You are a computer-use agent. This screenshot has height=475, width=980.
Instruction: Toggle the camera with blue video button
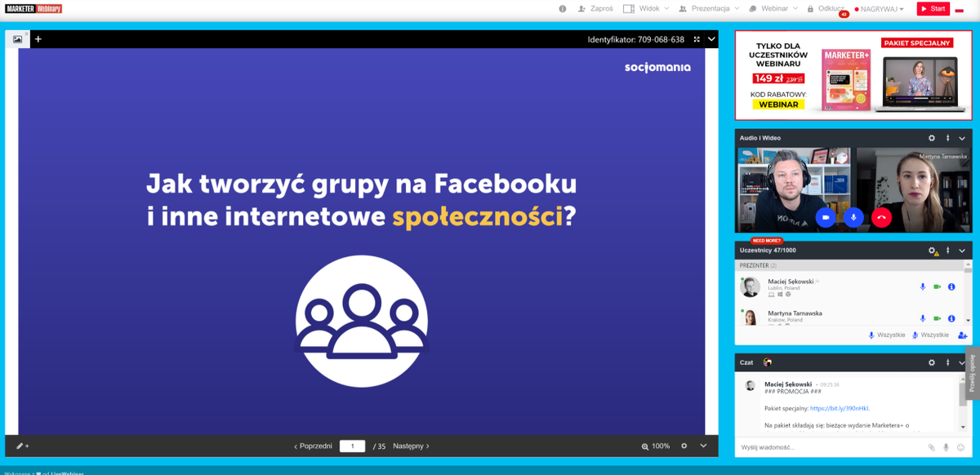826,217
